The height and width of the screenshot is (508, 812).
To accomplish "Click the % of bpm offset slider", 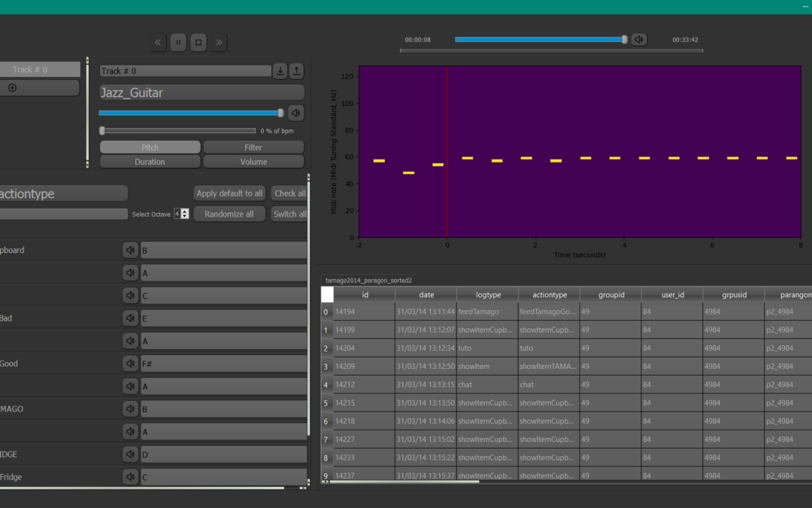I will 177,131.
